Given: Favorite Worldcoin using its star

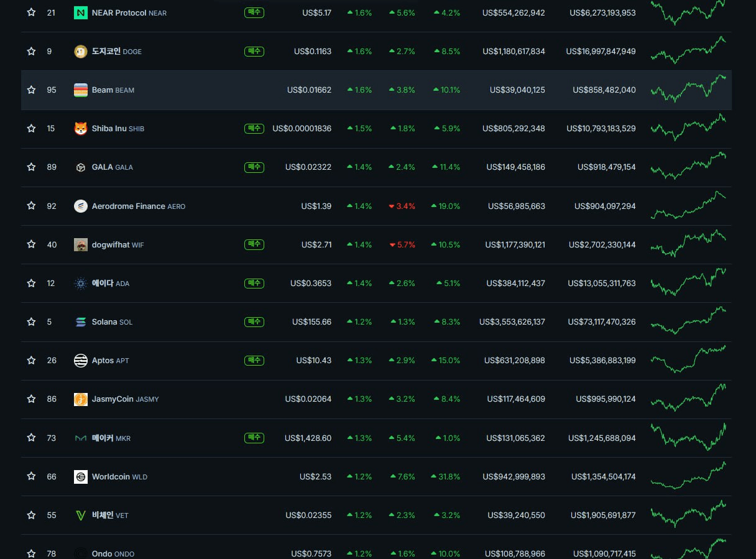Looking at the screenshot, I should point(31,476).
